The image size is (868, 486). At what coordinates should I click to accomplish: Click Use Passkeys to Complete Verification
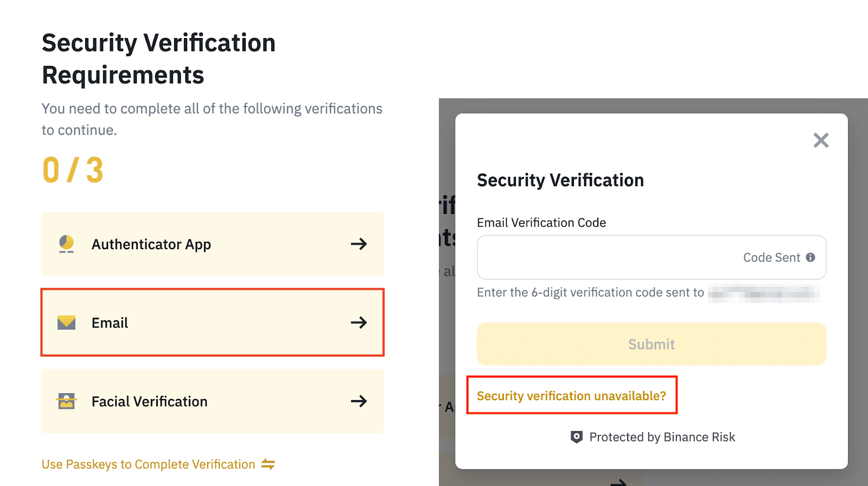click(x=148, y=464)
